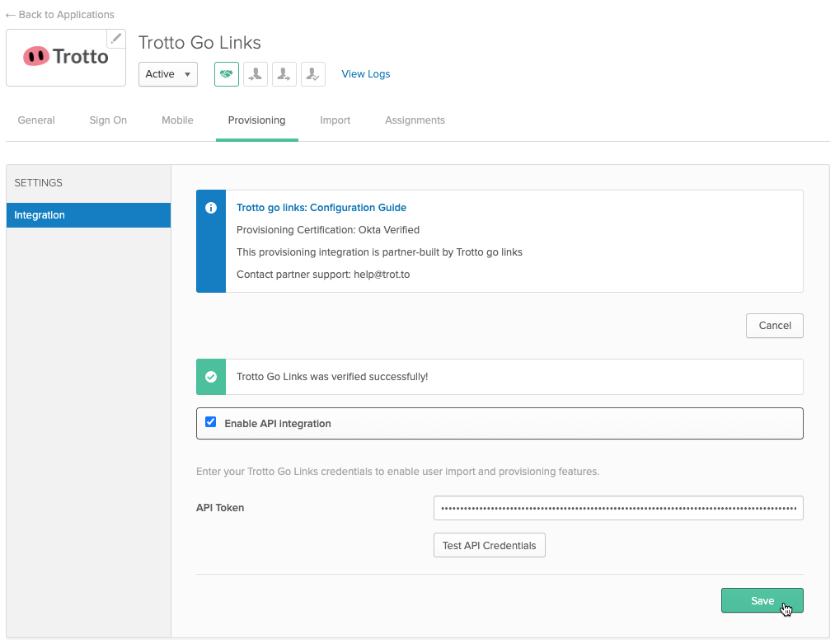Viewport: 835px width, 644px height.
Task: Click the user checkmark icon
Action: tap(312, 74)
